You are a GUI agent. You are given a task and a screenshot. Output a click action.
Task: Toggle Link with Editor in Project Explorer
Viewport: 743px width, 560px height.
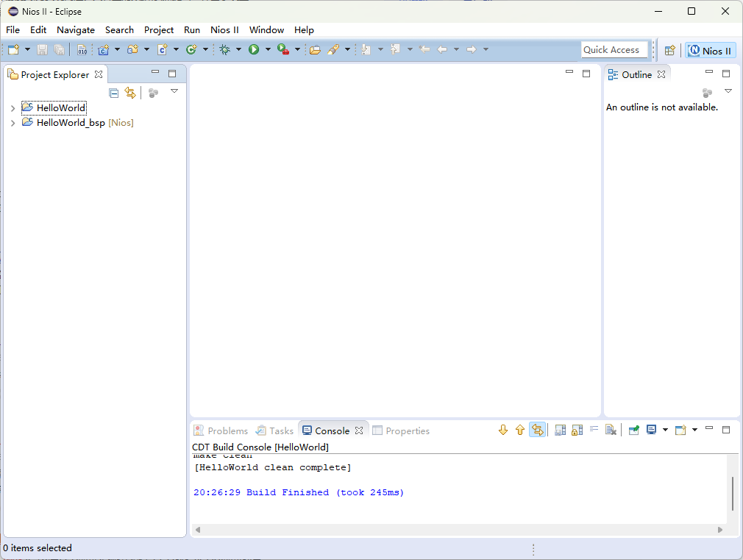[129, 93]
